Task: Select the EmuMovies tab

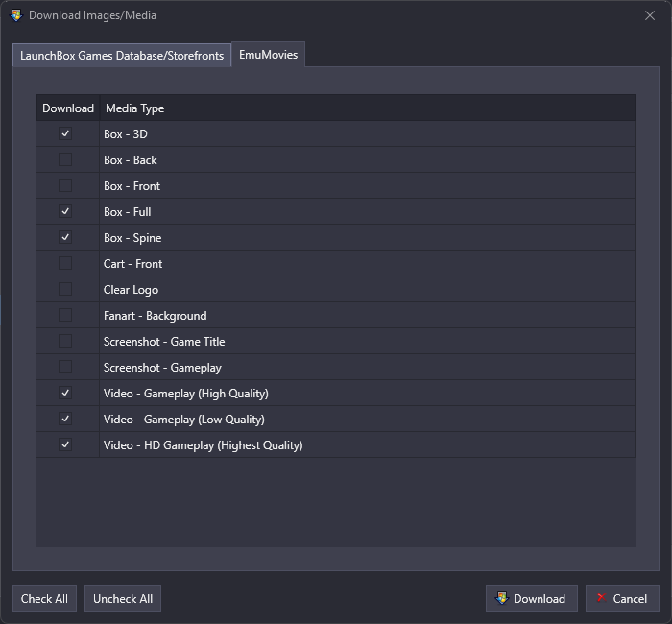Action: coord(268,55)
